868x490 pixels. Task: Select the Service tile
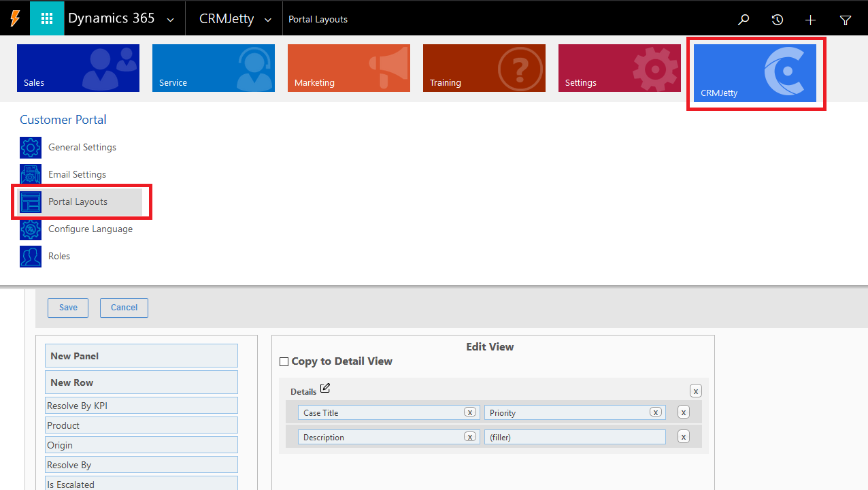(x=214, y=68)
